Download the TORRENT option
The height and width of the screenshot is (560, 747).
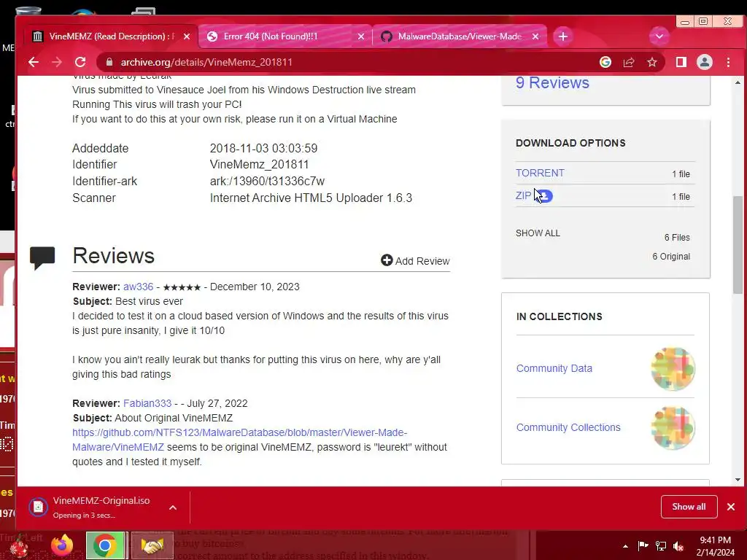pyautogui.click(x=540, y=173)
